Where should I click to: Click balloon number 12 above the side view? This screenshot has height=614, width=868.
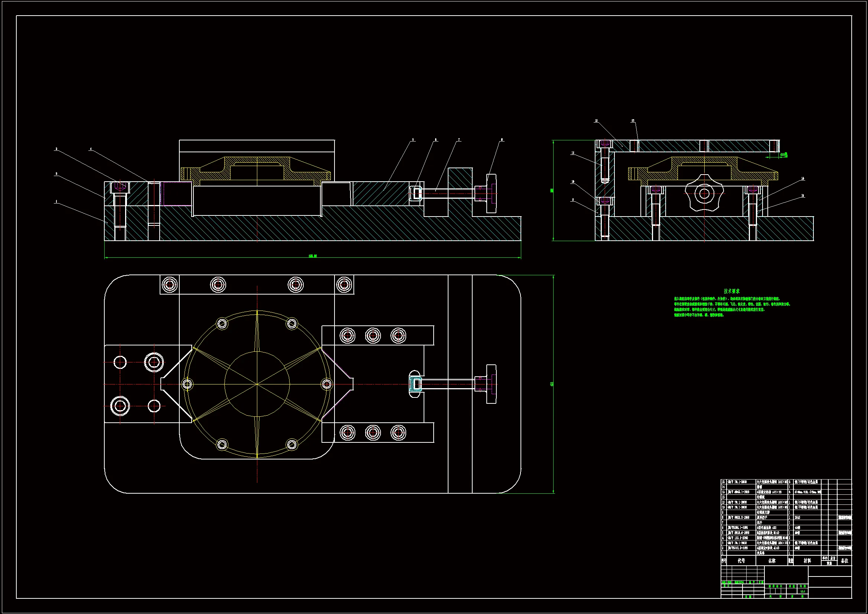tap(596, 121)
